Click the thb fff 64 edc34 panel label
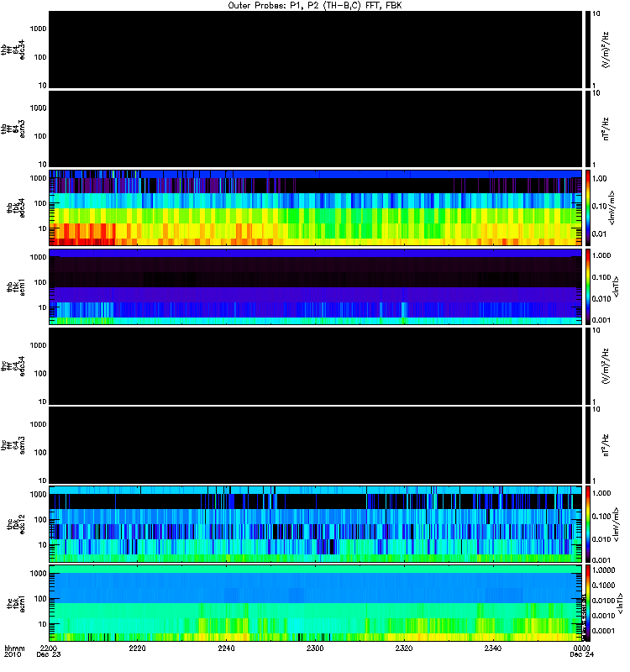This screenshot has height=672, width=630. click(13, 50)
